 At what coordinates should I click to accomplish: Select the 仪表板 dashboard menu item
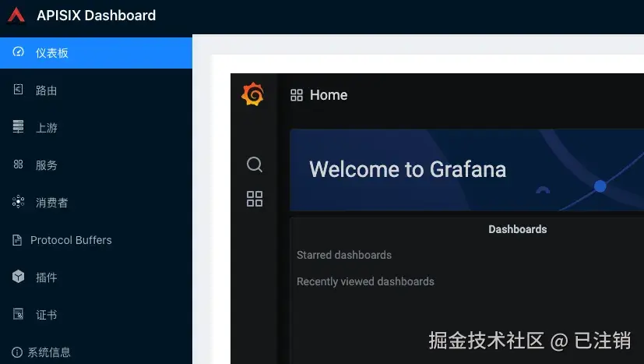(96, 53)
